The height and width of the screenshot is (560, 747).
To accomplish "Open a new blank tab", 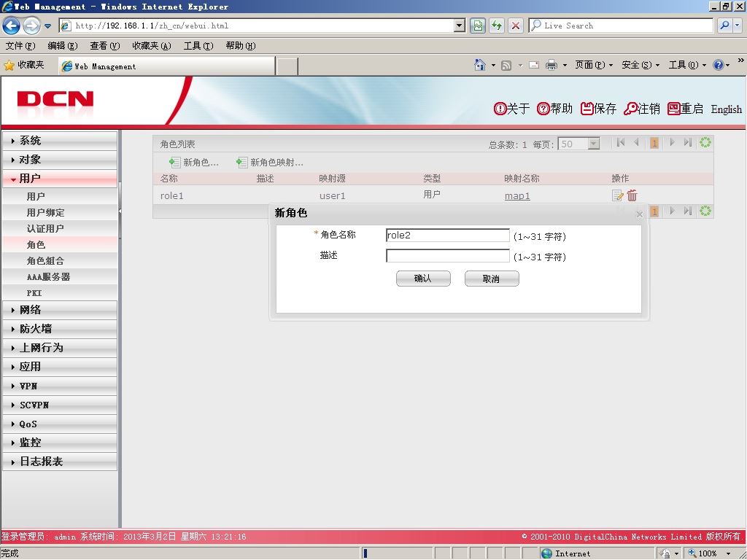I will click(287, 66).
